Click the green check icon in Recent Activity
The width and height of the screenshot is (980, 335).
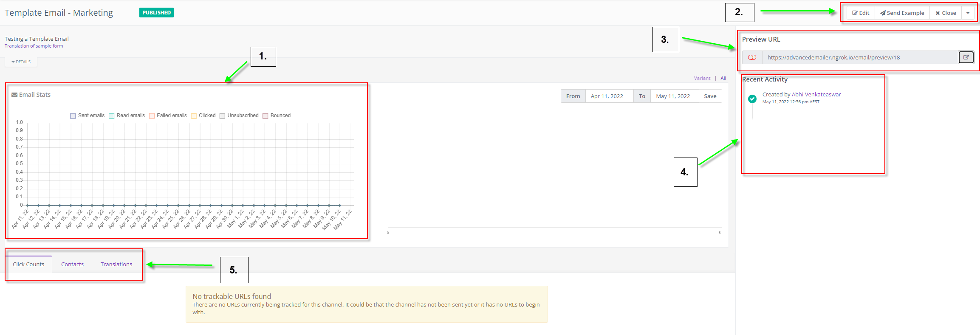752,99
